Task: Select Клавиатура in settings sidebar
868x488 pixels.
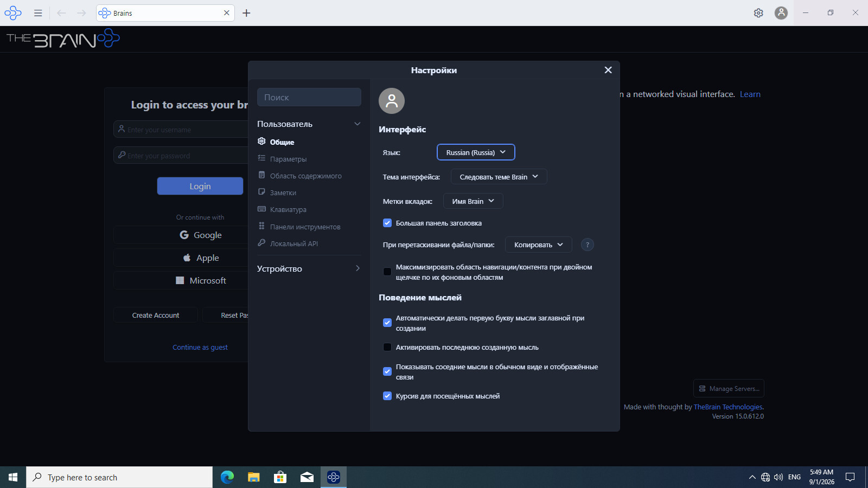Action: coord(288,210)
